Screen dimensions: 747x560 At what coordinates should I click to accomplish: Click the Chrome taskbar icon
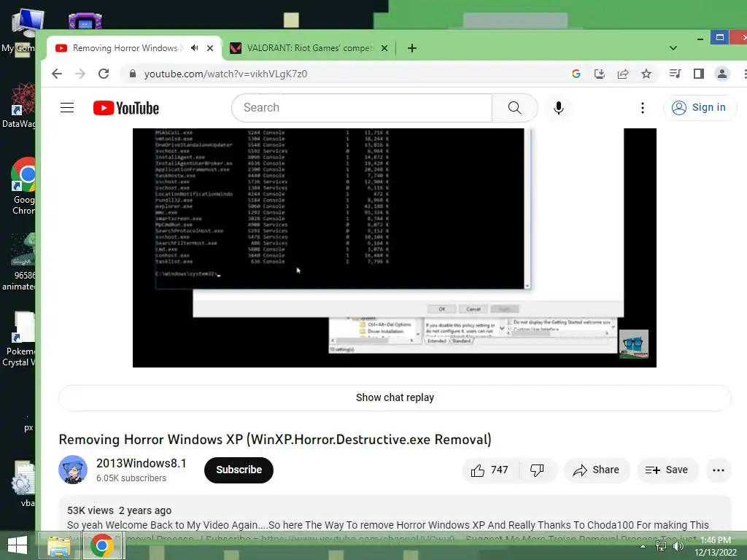pyautogui.click(x=102, y=545)
